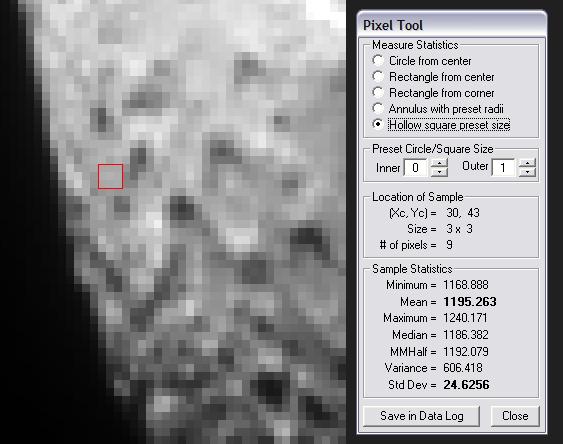This screenshot has height=444, width=563.
Task: Select Rectangle from center radio button
Action: (x=378, y=76)
